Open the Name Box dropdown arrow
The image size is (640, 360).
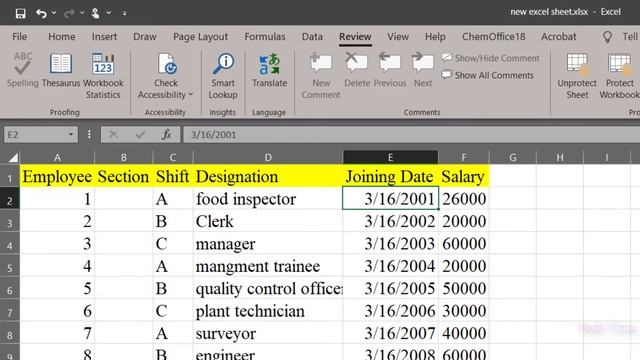click(71, 134)
